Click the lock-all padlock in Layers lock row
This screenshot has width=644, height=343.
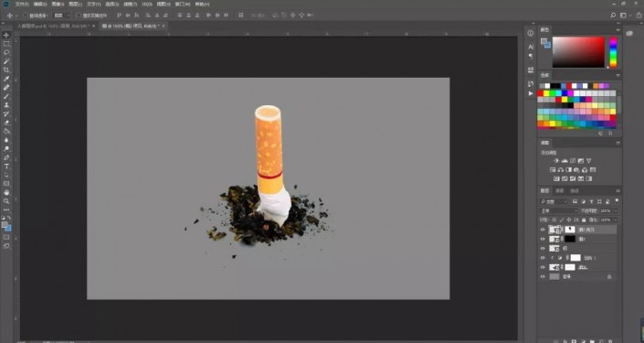click(x=584, y=220)
